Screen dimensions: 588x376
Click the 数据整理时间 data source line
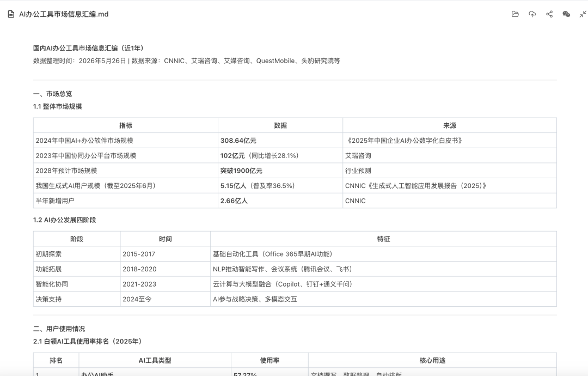186,61
